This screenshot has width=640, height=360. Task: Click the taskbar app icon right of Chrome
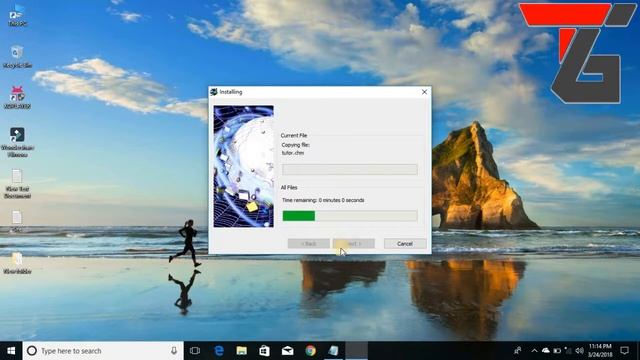(x=333, y=351)
